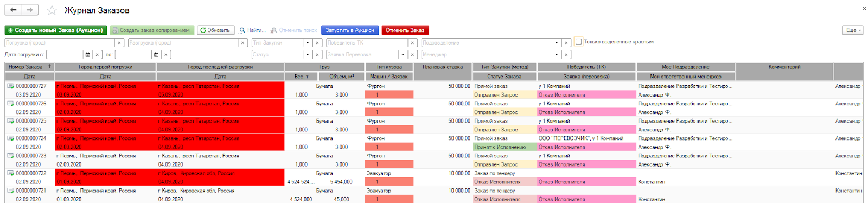Click document icon of order 00000000724
Image resolution: width=868 pixels, height=203 pixels.
click(x=10, y=138)
